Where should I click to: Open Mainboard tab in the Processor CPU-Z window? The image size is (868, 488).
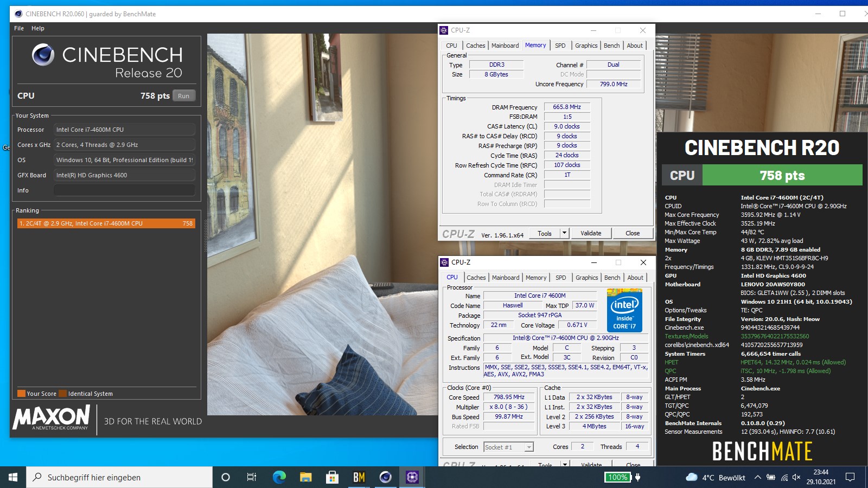click(506, 278)
